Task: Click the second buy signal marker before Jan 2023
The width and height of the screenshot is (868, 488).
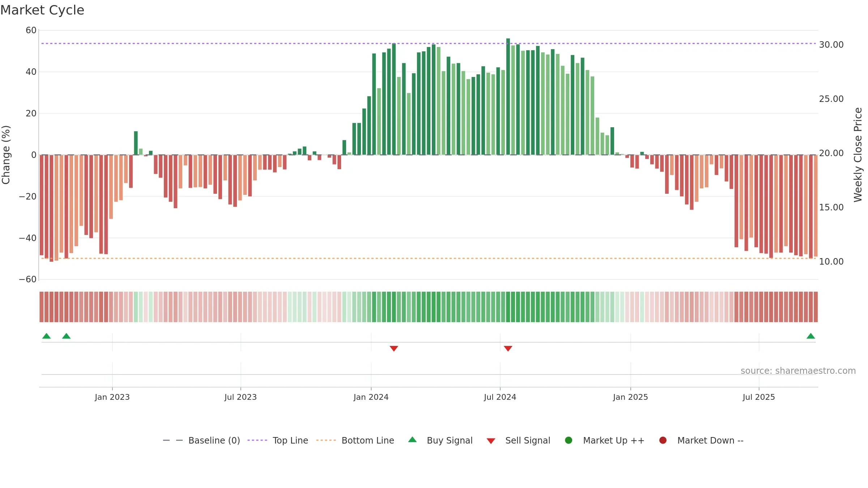Action: [x=66, y=336]
